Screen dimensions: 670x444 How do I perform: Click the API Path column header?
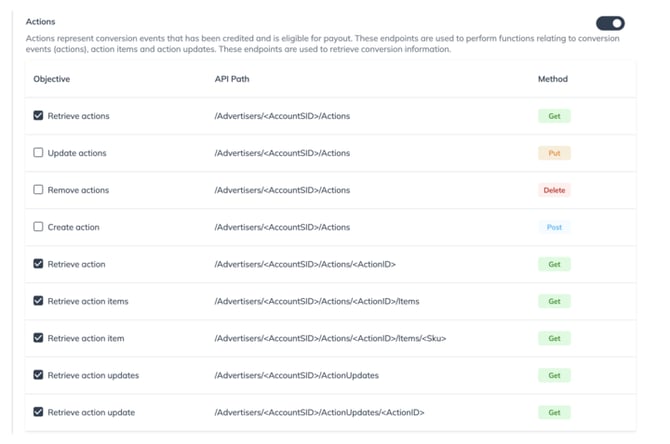(x=233, y=78)
